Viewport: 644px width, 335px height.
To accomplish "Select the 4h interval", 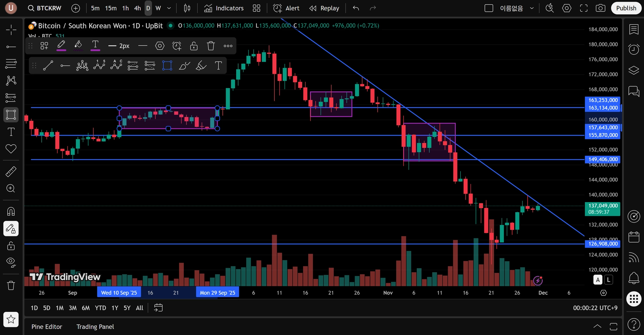I will tap(138, 8).
